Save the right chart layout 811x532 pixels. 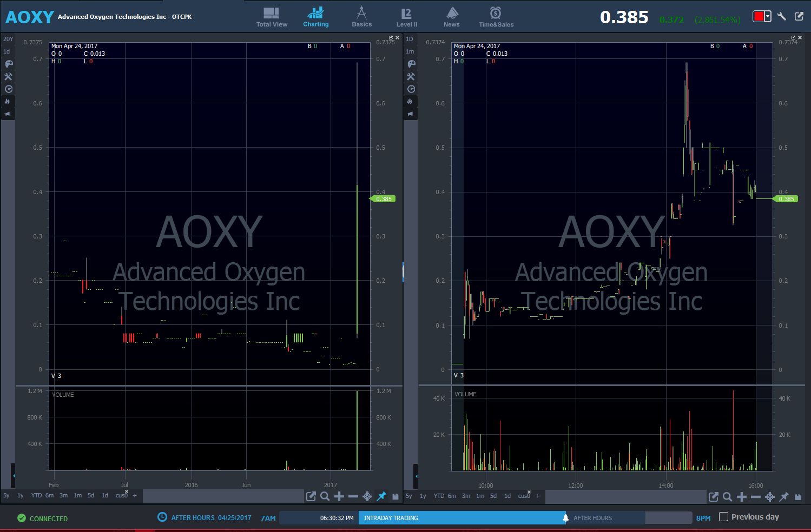point(798,497)
